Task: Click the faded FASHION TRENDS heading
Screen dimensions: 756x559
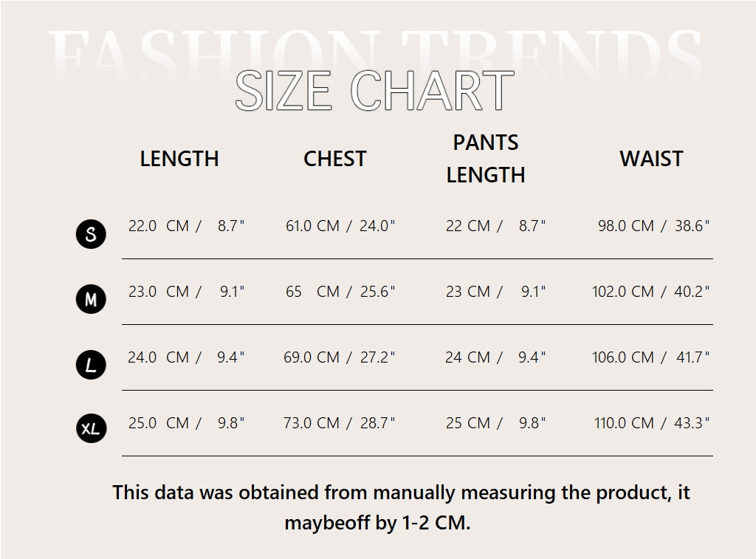Action: point(377,53)
